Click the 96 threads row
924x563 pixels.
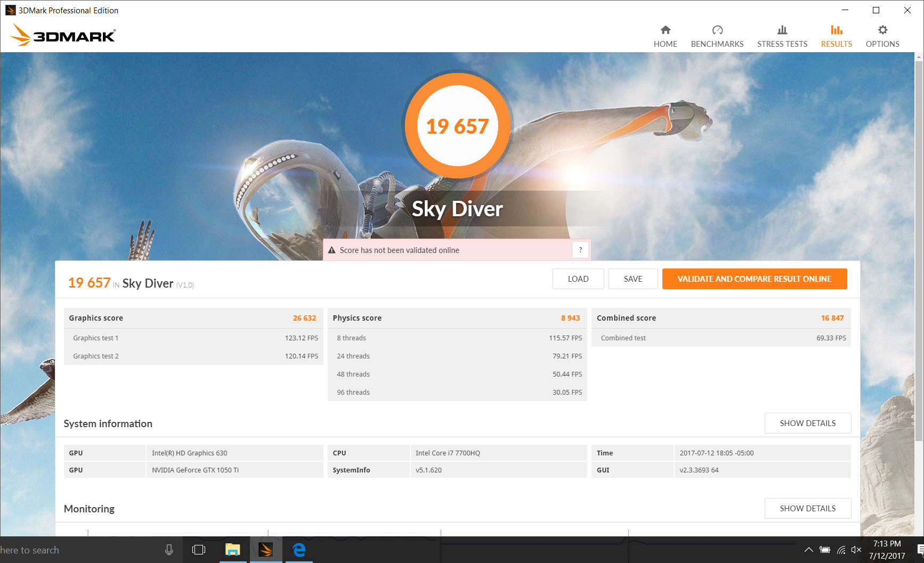click(457, 392)
